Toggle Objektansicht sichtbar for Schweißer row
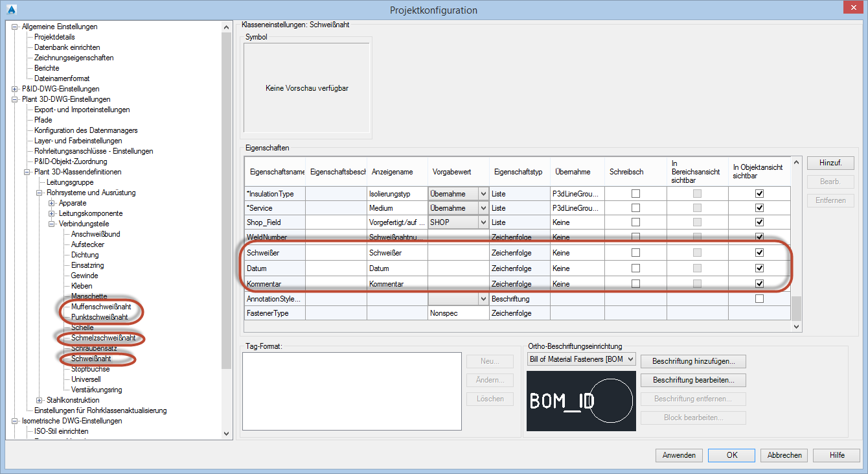The width and height of the screenshot is (868, 474). click(x=759, y=253)
